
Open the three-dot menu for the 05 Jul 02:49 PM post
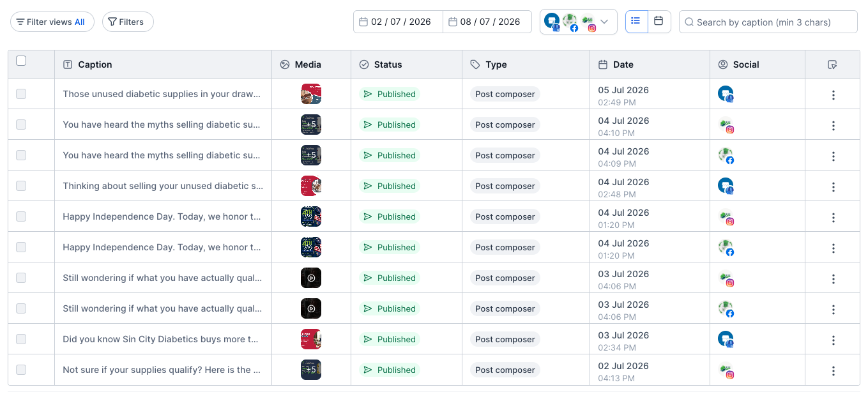833,95
